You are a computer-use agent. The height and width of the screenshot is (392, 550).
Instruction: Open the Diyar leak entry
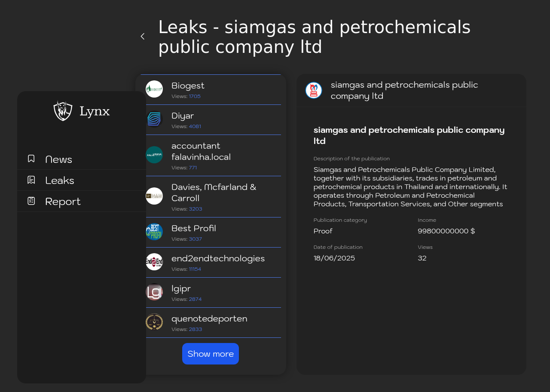coord(211,120)
